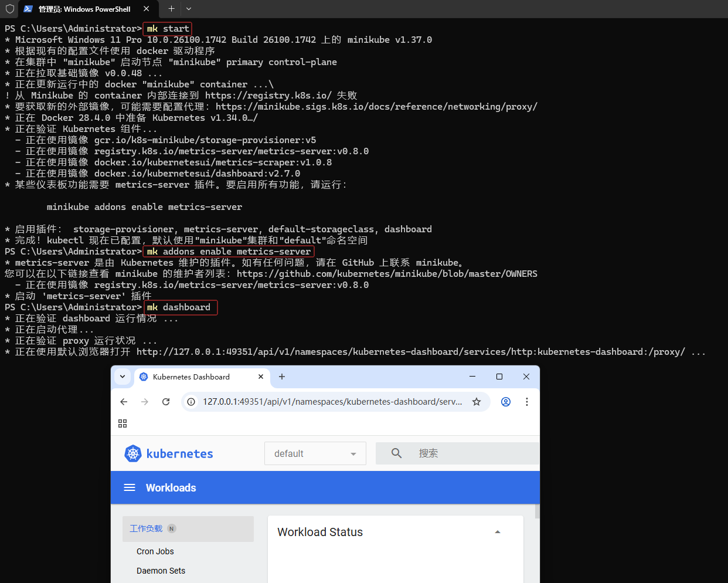Open a new browser tab
The height and width of the screenshot is (583, 728).
[282, 377]
